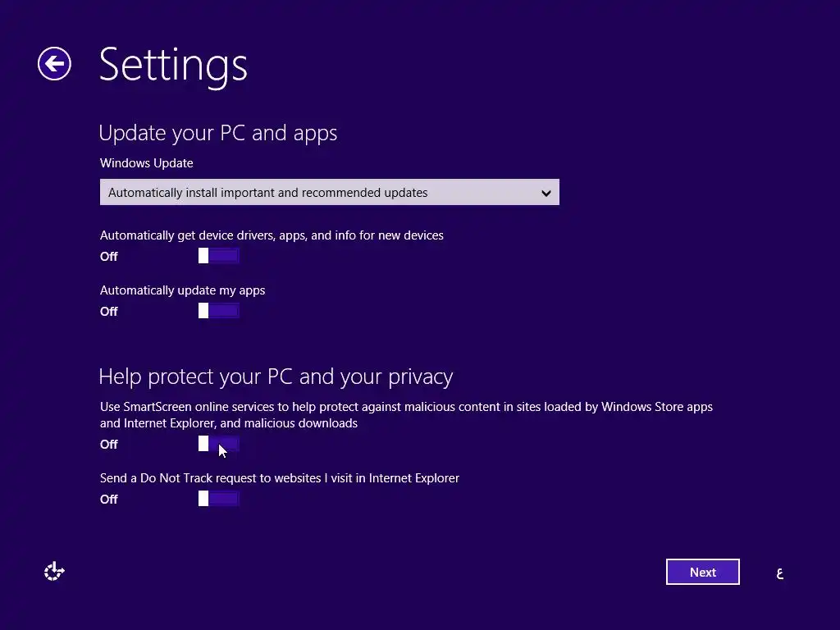Click the Next button
The height and width of the screenshot is (630, 840).
[702, 572]
